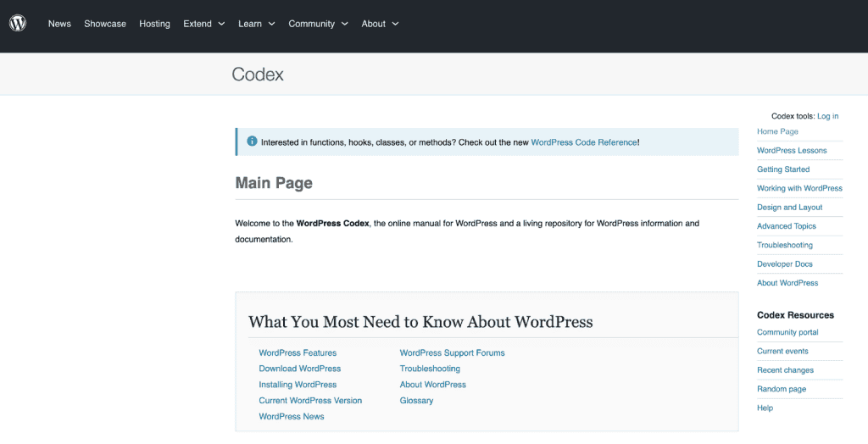
Task: Open the WordPress Support Forums link
Action: pyautogui.click(x=452, y=352)
